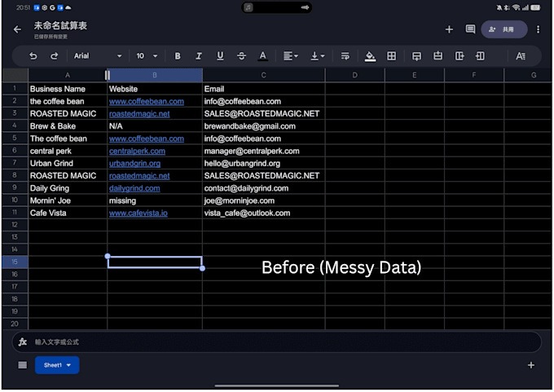
Task: Toggle bold formatting
Action: pyautogui.click(x=178, y=56)
